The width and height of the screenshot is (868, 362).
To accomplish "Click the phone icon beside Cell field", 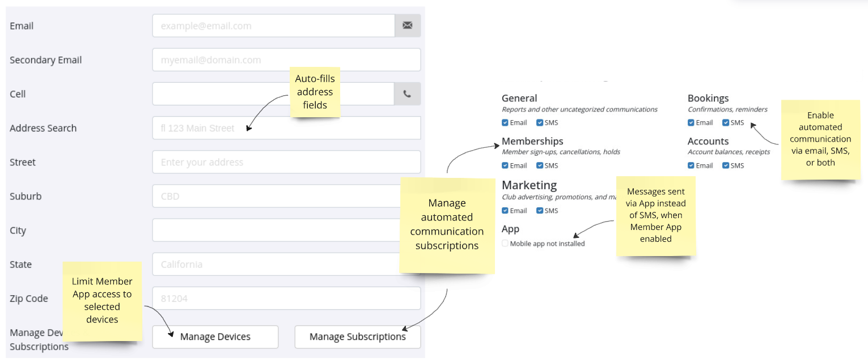I will [x=408, y=94].
